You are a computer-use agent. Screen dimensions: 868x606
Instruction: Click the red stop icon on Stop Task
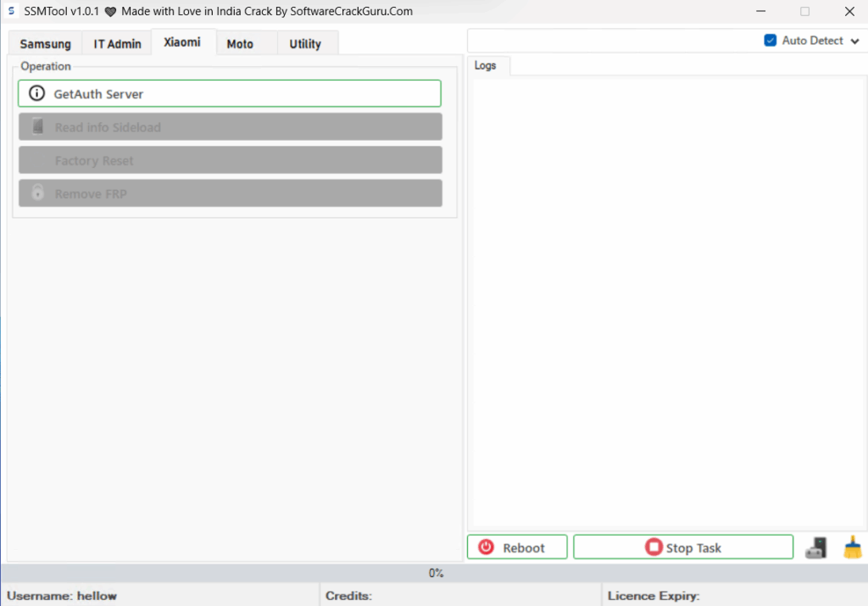click(x=654, y=548)
